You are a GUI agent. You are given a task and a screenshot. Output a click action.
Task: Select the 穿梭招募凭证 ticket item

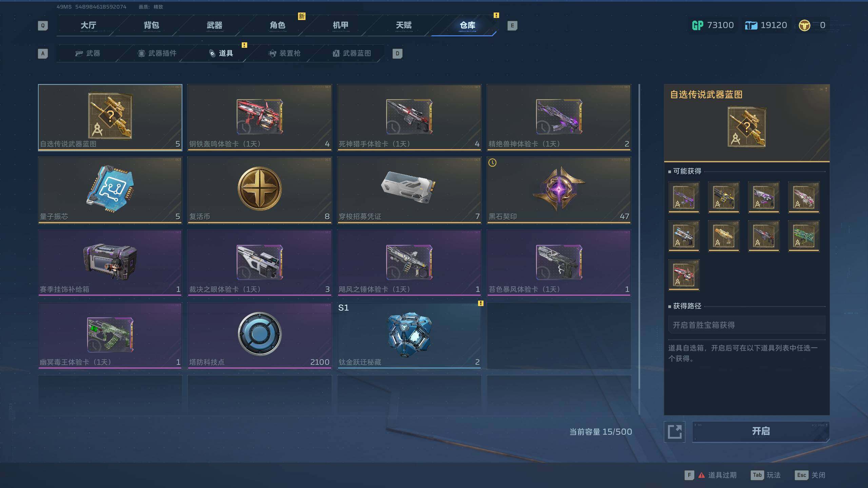pyautogui.click(x=409, y=190)
